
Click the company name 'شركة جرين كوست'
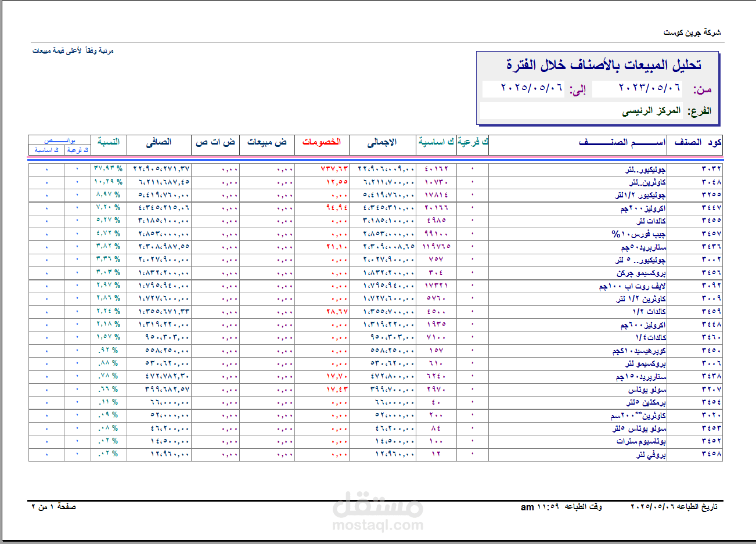point(692,33)
